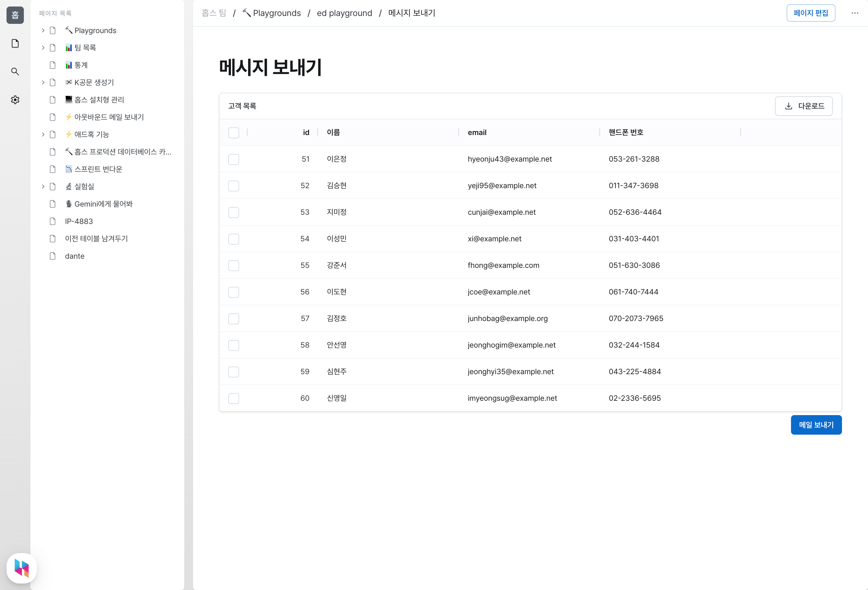Check the row for 강준서 (id 55)
The height and width of the screenshot is (590, 868).
(x=233, y=265)
